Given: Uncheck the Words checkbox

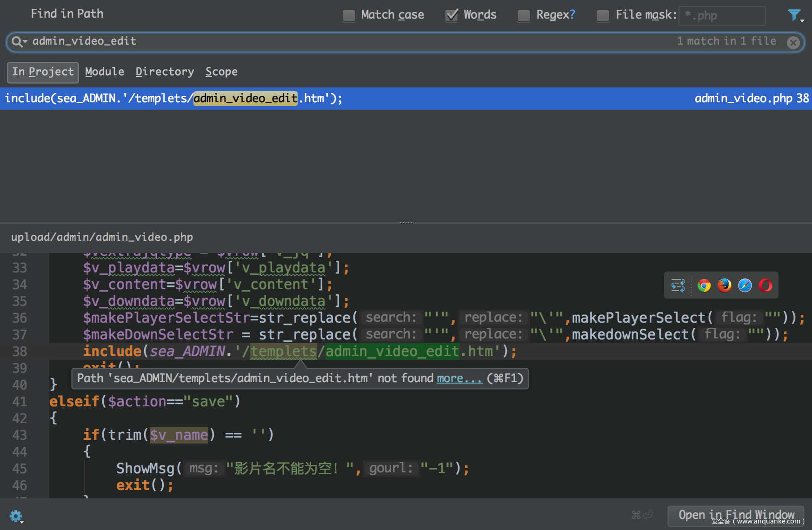Looking at the screenshot, I should point(451,15).
